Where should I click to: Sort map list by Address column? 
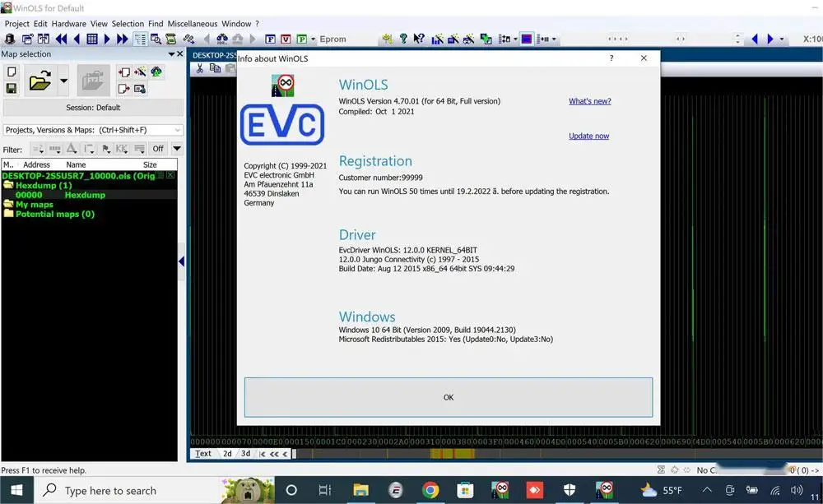click(36, 164)
